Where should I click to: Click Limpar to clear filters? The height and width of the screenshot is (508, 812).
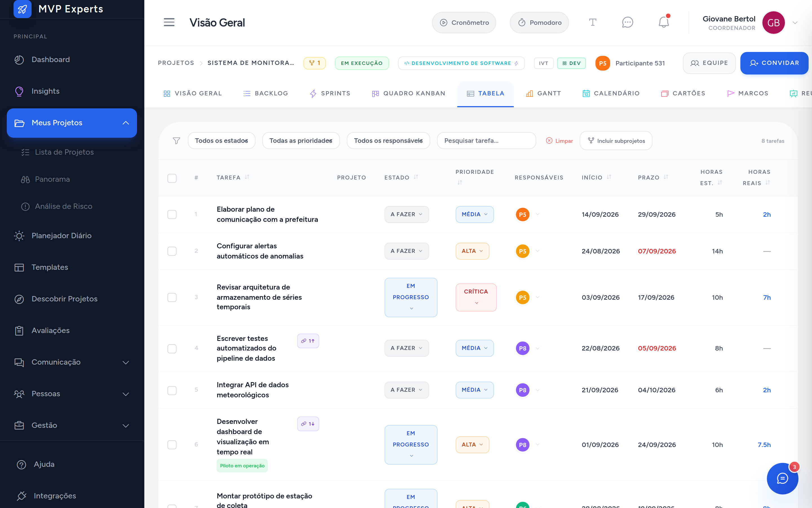coord(559,141)
